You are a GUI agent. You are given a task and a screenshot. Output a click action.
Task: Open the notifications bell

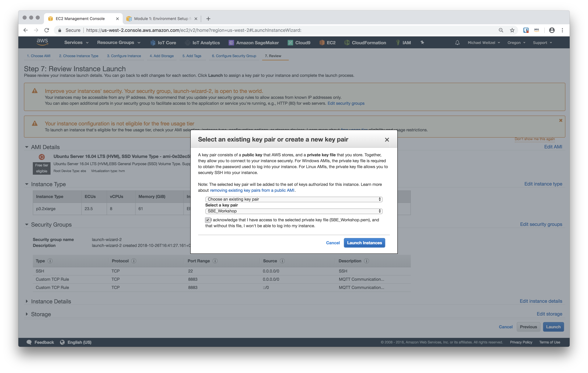(x=457, y=43)
